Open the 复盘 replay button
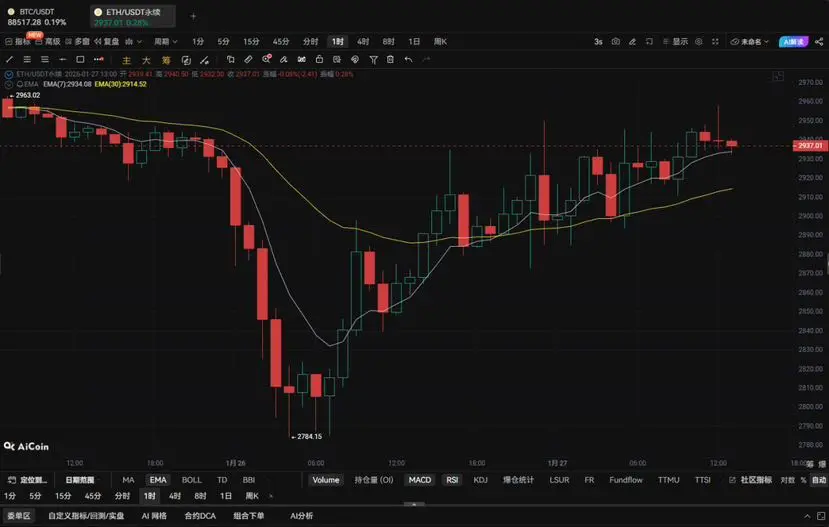This screenshot has height=527, width=829. pyautogui.click(x=106, y=41)
